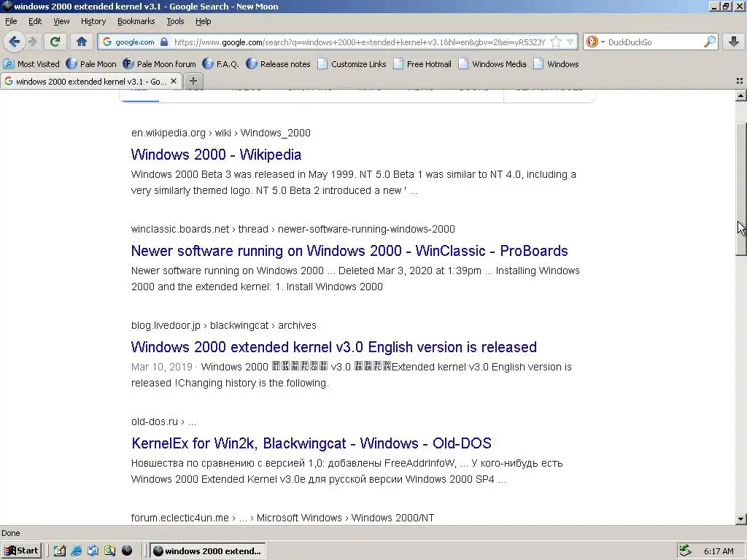Open extended kernel v3.0 English version link

[x=333, y=347]
